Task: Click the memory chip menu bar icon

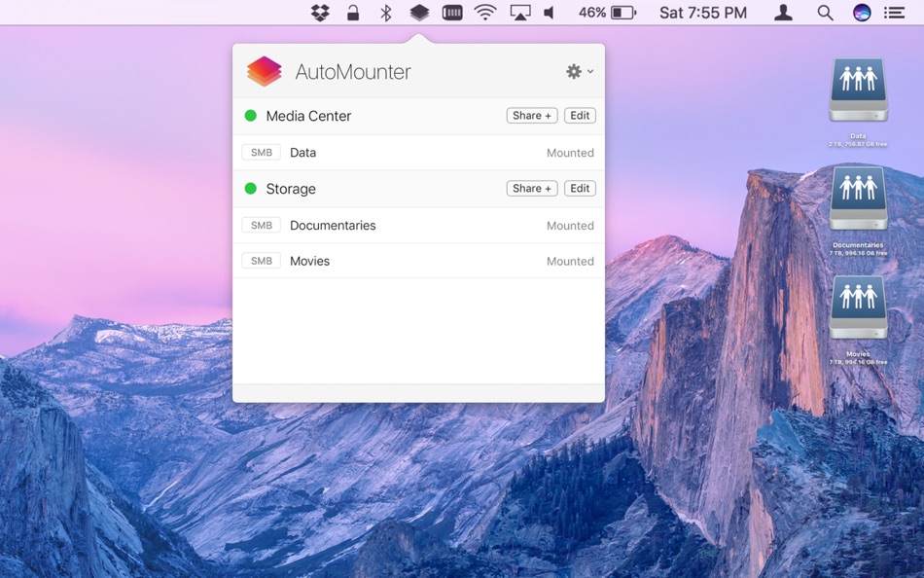Action: (x=452, y=13)
